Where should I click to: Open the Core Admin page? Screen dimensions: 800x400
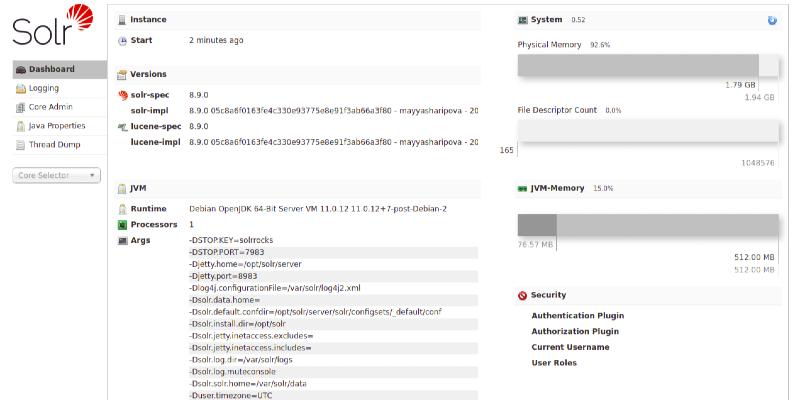point(50,107)
